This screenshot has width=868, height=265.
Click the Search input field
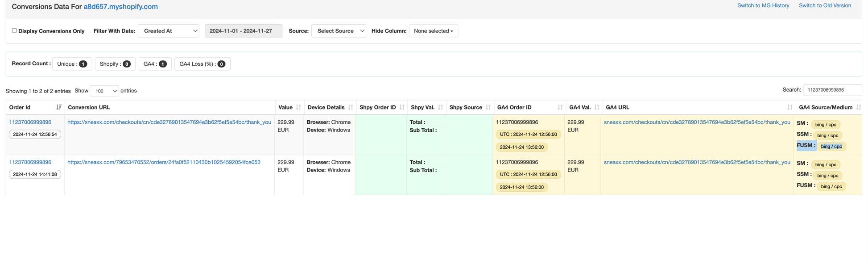tap(832, 90)
